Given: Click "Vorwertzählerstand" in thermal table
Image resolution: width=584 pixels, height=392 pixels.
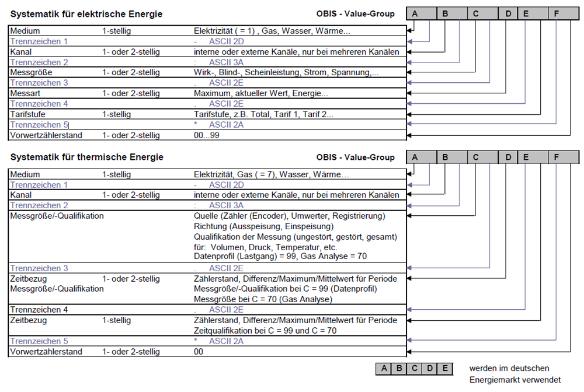Looking at the screenshot, I should (x=46, y=352).
